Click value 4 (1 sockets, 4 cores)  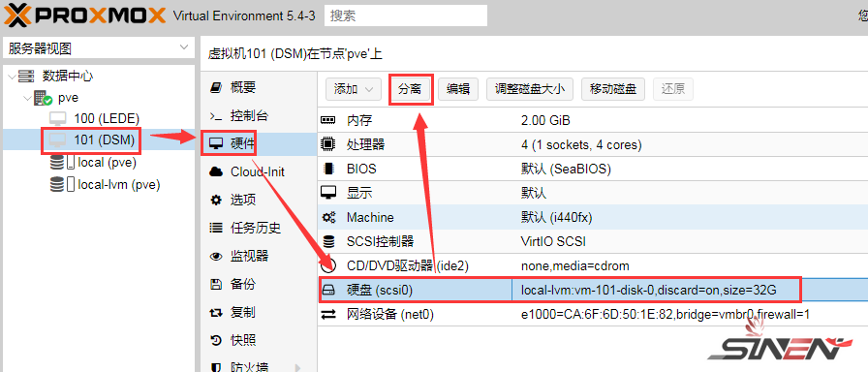click(x=581, y=145)
